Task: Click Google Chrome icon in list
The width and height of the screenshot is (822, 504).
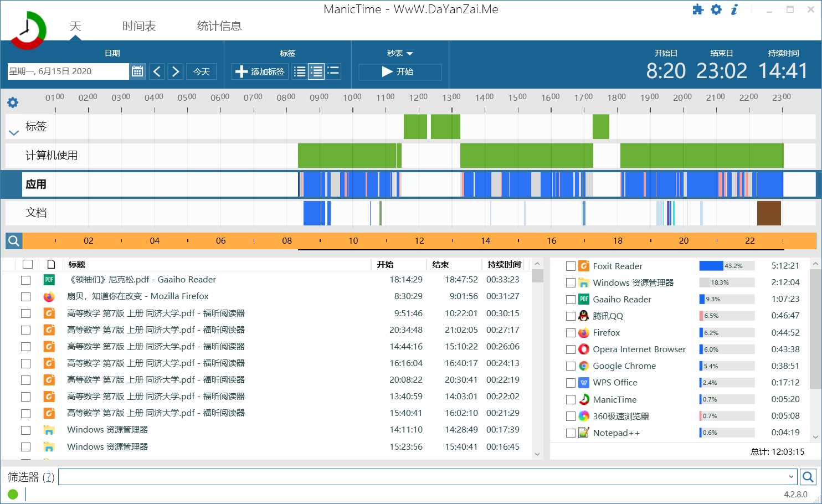Action: (584, 366)
